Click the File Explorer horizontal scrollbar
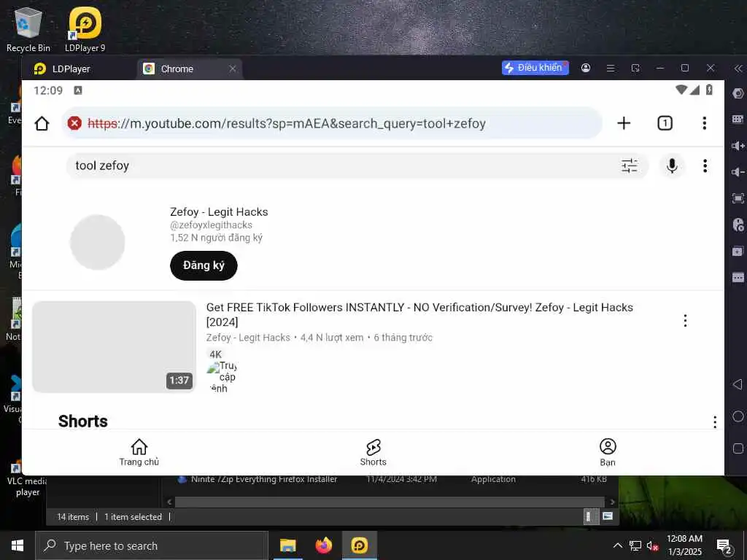 390,502
